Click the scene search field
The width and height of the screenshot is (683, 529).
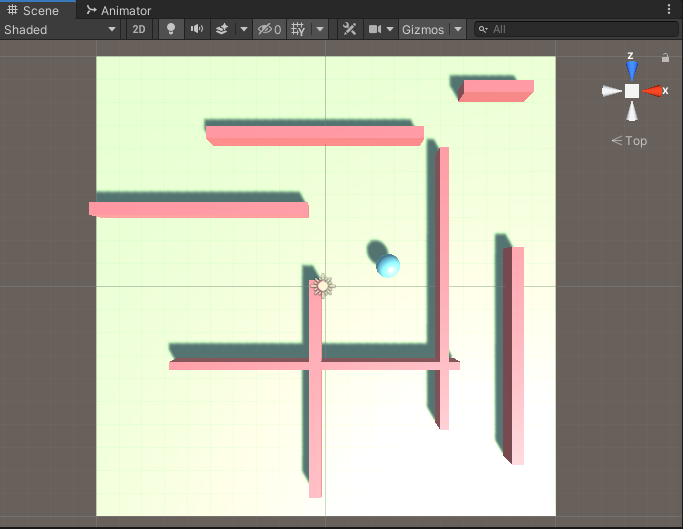(576, 29)
